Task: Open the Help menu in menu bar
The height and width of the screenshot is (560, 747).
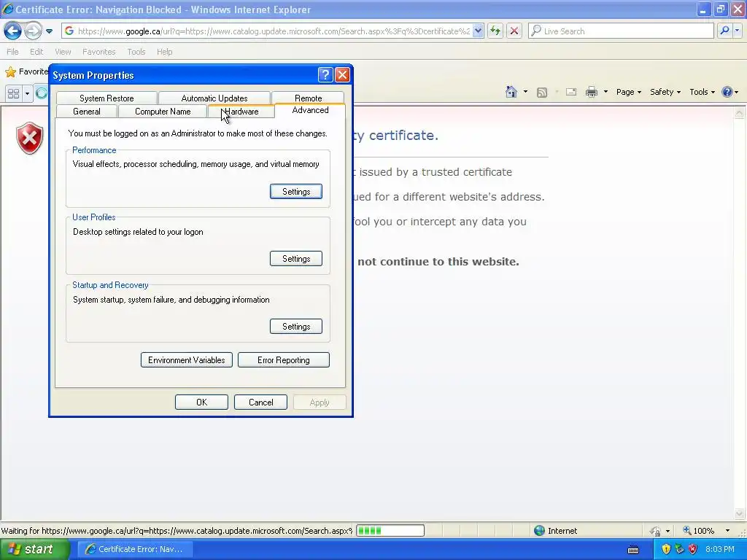Action: (x=164, y=52)
